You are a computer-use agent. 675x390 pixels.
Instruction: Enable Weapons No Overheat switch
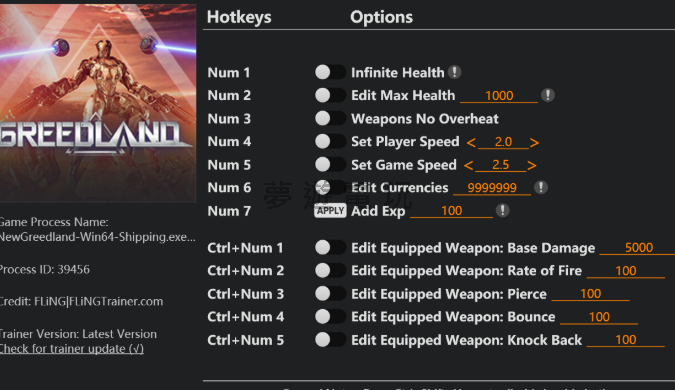tap(330, 118)
